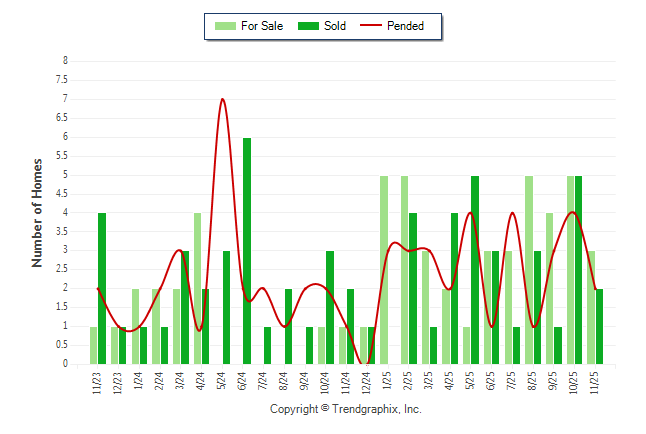Image resolution: width=646 pixels, height=434 pixels.
Task: Click the Sold bar for 5/25
Action: 475,269
